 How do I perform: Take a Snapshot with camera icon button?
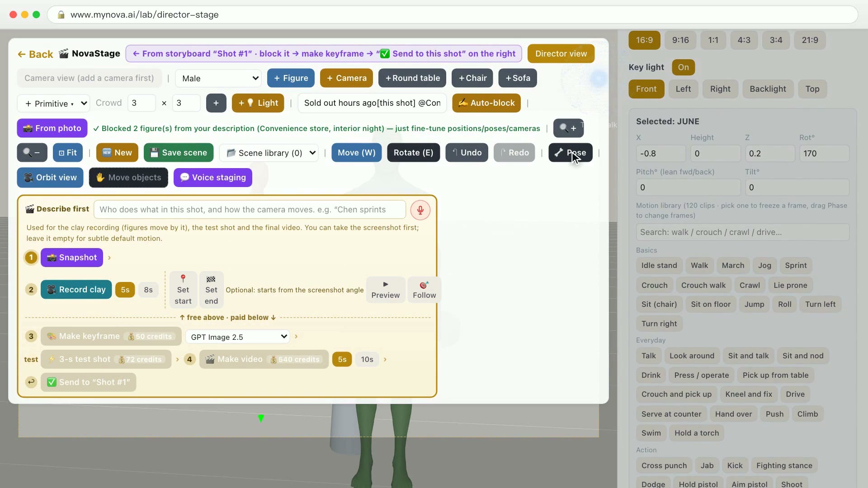pos(72,258)
